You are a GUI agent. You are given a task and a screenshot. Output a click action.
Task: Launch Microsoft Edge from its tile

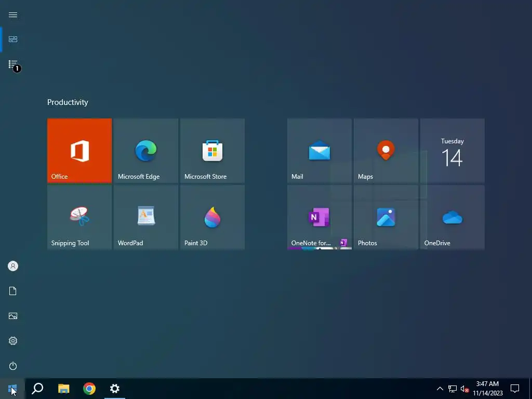146,151
